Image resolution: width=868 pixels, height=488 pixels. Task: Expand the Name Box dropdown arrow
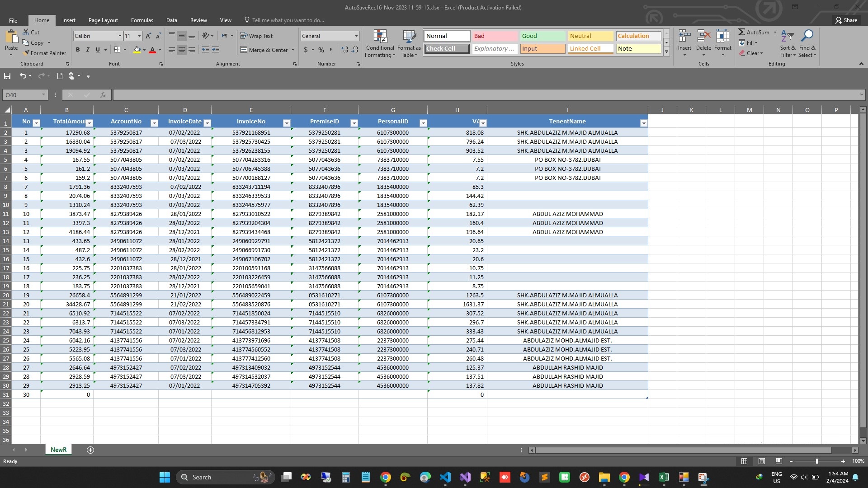pyautogui.click(x=43, y=95)
